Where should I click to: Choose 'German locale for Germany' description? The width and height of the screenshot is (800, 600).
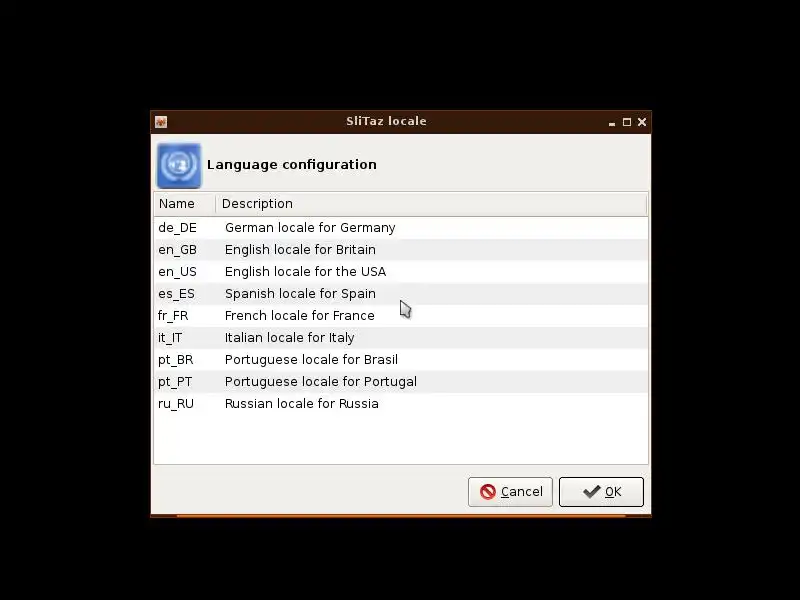pyautogui.click(x=310, y=228)
